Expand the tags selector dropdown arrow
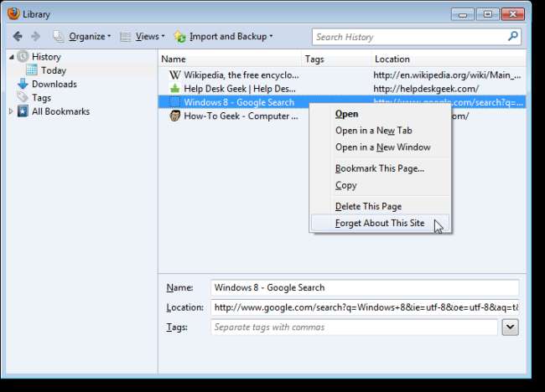545x392 pixels. click(510, 327)
